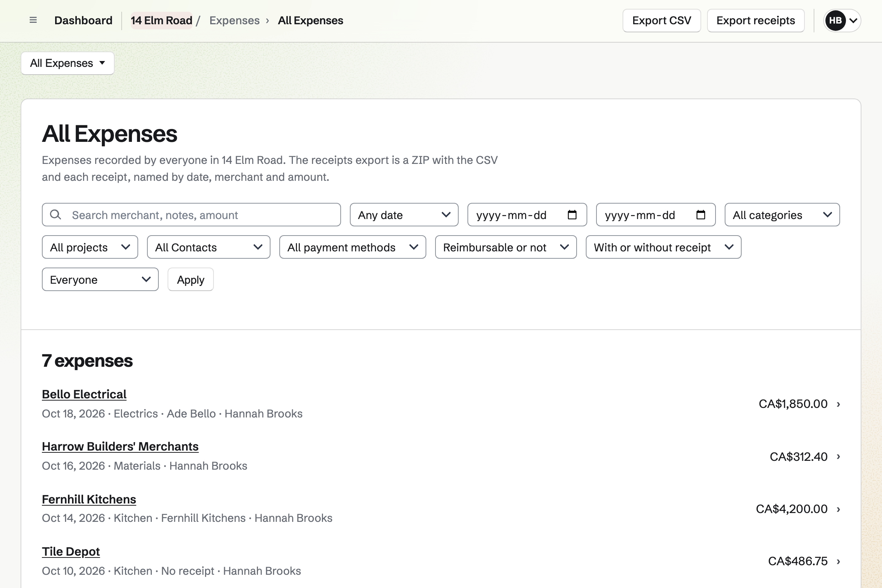Click the search magnifier icon
This screenshot has height=588, width=882.
pyautogui.click(x=55, y=215)
